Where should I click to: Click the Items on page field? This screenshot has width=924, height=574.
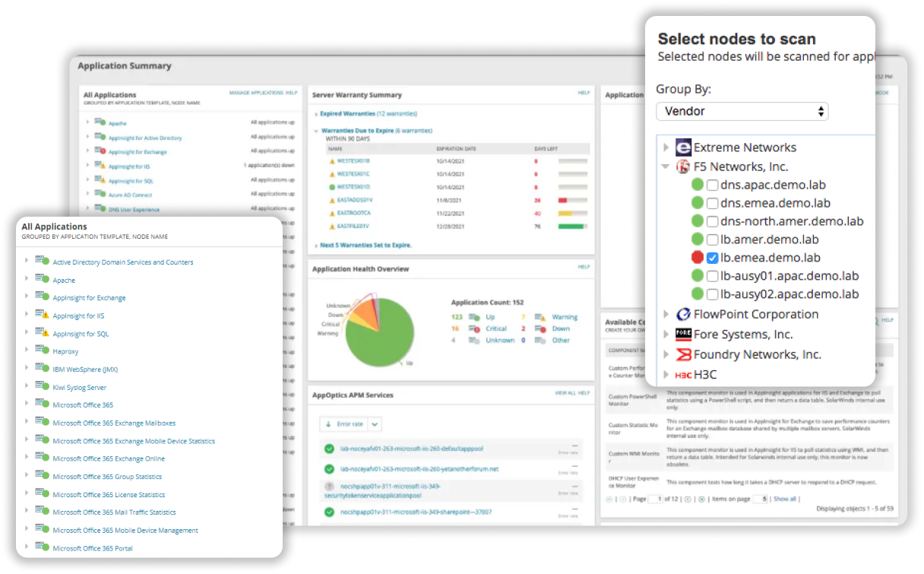pos(761,499)
